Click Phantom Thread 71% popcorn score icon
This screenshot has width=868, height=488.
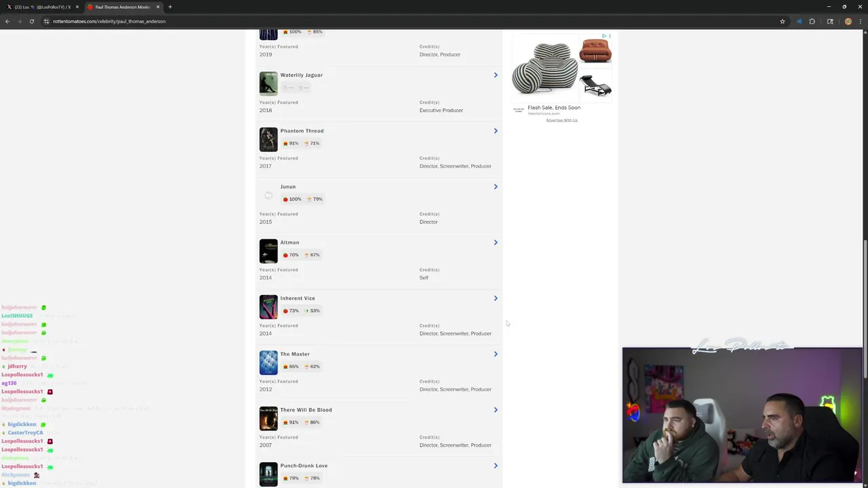pyautogui.click(x=307, y=143)
